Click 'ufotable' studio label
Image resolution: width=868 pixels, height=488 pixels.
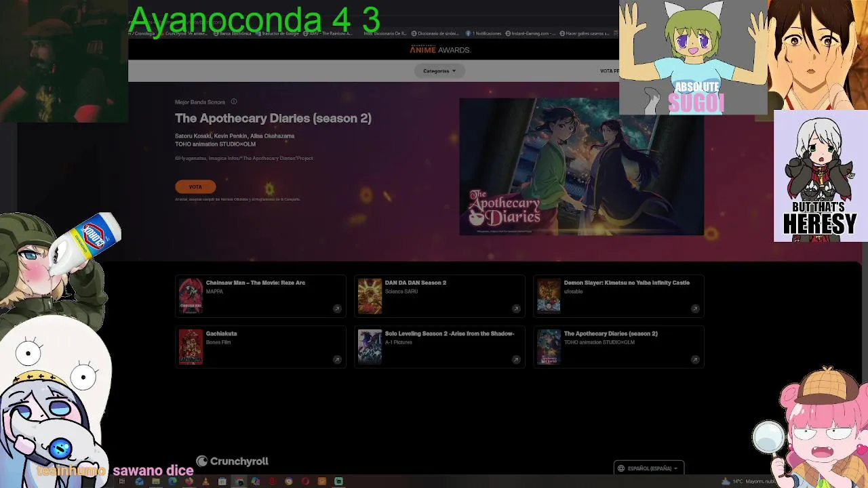[x=573, y=291]
